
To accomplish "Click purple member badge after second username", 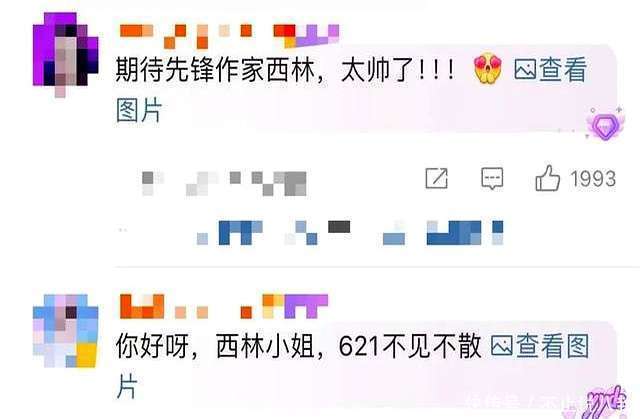I will [x=295, y=306].
